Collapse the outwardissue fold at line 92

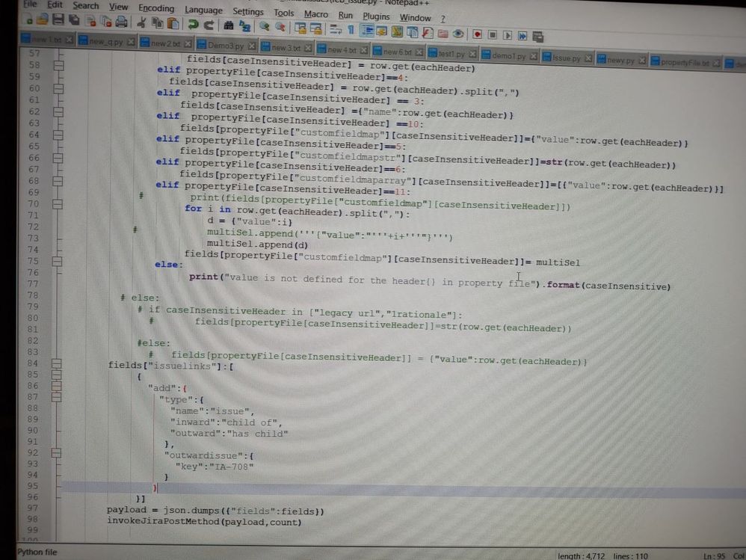tap(57, 452)
